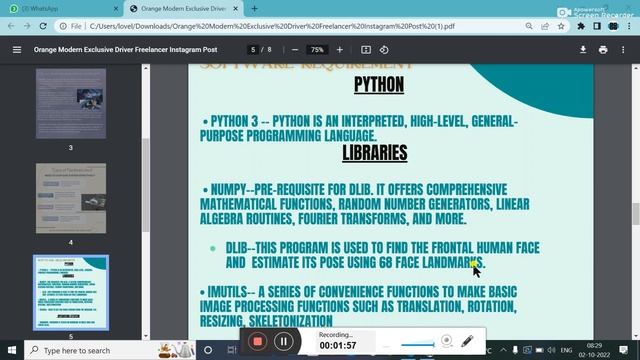Open the PDF viewer more actions menu
The height and width of the screenshot is (360, 640).
pyautogui.click(x=623, y=50)
